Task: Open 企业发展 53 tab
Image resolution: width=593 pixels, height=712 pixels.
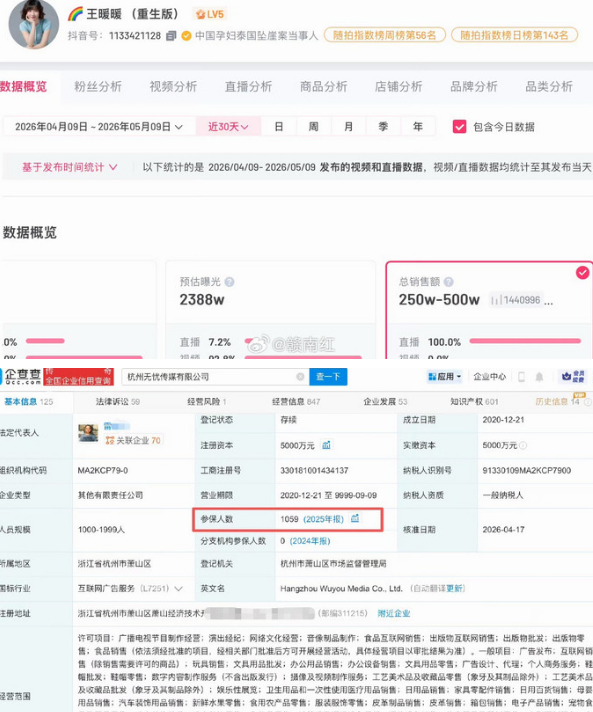Action: [x=385, y=401]
